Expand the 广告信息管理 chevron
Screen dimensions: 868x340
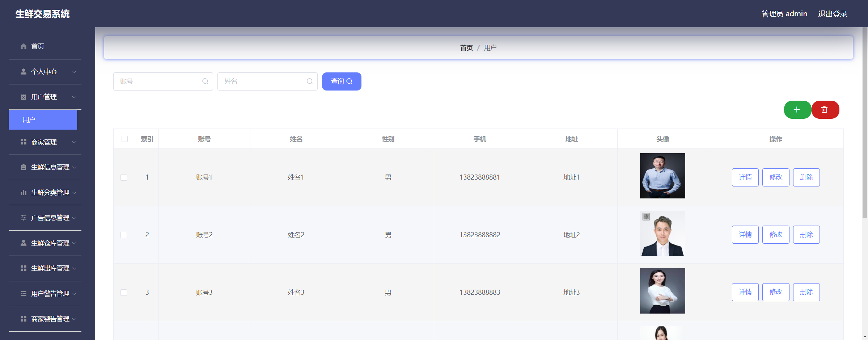click(74, 218)
